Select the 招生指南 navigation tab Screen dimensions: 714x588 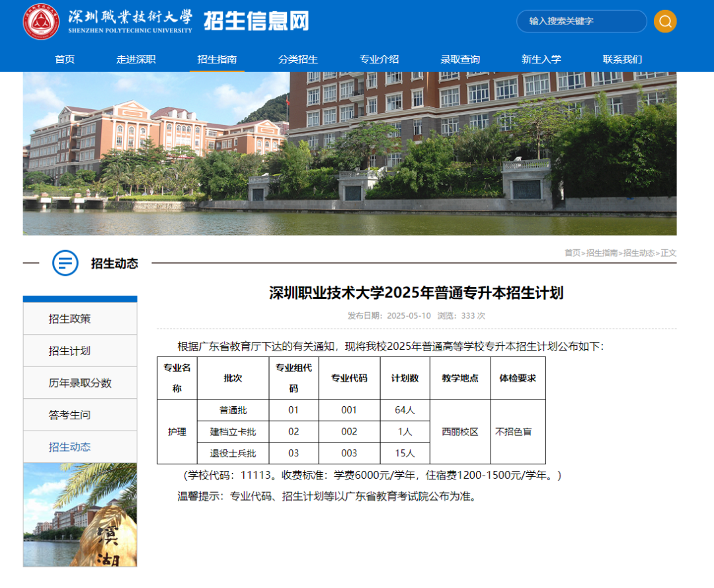click(217, 59)
